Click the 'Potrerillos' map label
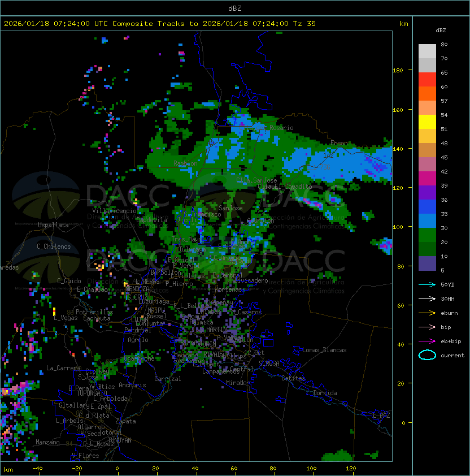This screenshot has width=470, height=476. point(94,311)
